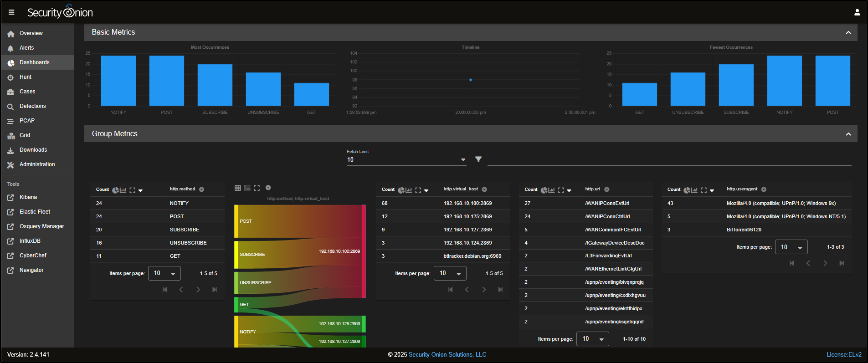
Task: Show bar chart for http.virtual_host table
Action: pyautogui.click(x=409, y=190)
